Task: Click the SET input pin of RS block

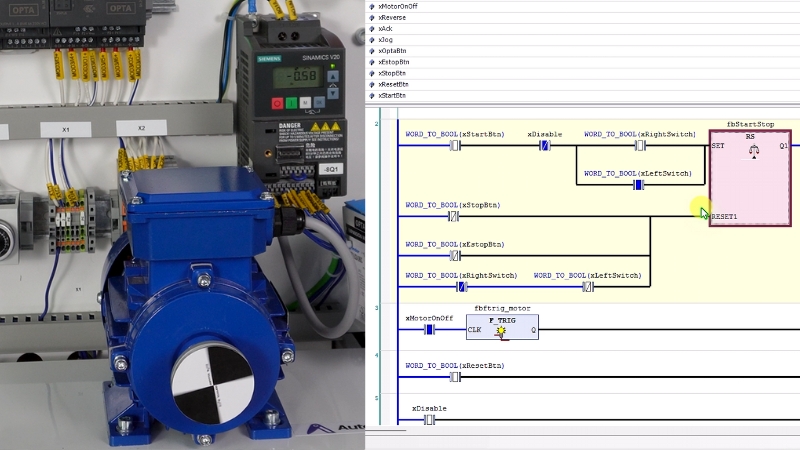Action: (x=718, y=146)
